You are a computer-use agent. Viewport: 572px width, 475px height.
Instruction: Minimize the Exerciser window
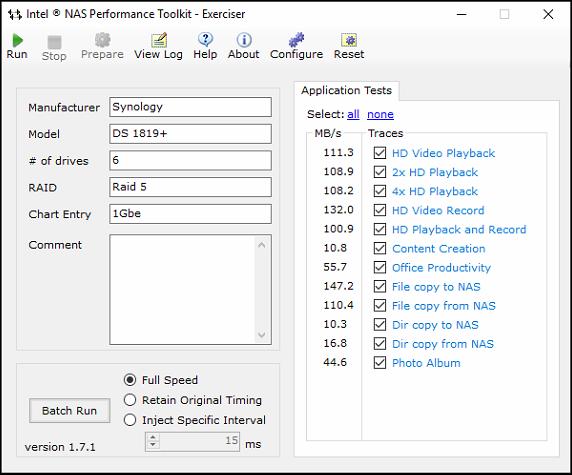pyautogui.click(x=461, y=14)
